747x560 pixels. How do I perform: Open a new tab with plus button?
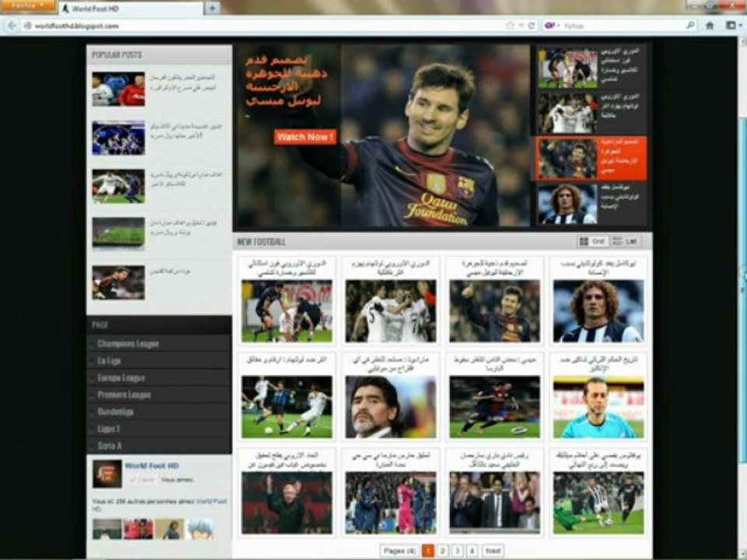(212, 8)
